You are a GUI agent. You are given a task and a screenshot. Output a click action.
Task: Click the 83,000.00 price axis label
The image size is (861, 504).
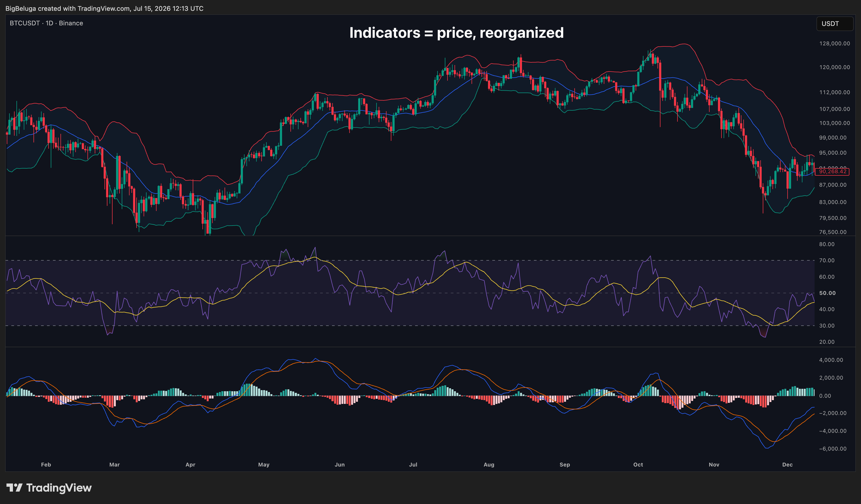(x=833, y=202)
